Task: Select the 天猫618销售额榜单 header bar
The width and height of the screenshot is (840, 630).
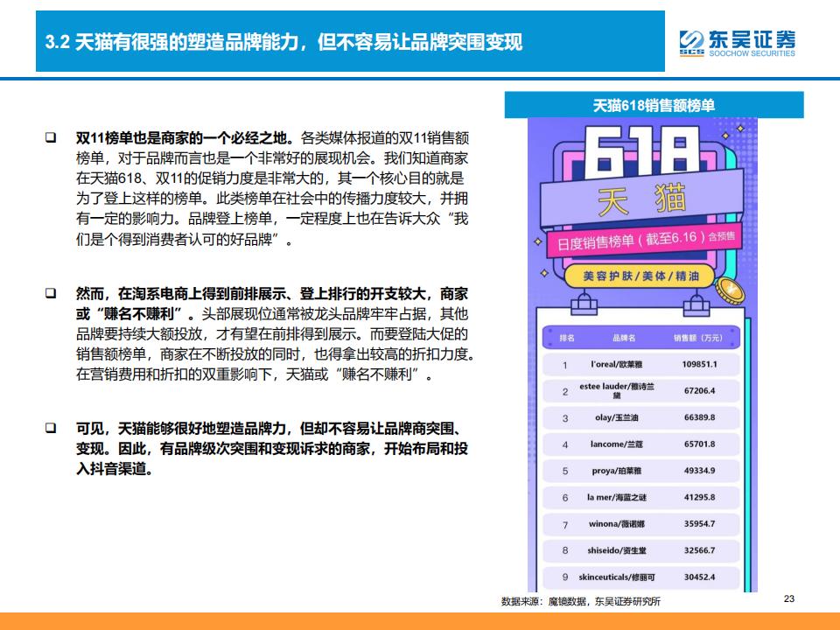Action: 654,105
